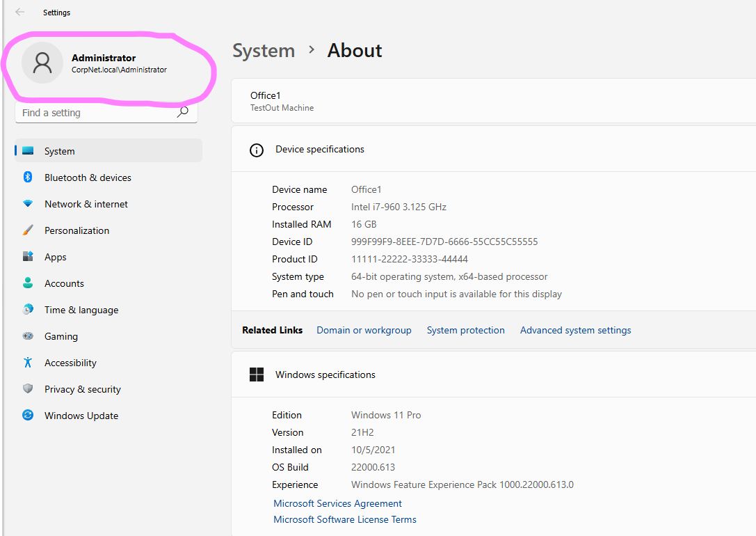Viewport: 756px width, 536px height.
Task: Open Time & language settings
Action: click(x=108, y=310)
